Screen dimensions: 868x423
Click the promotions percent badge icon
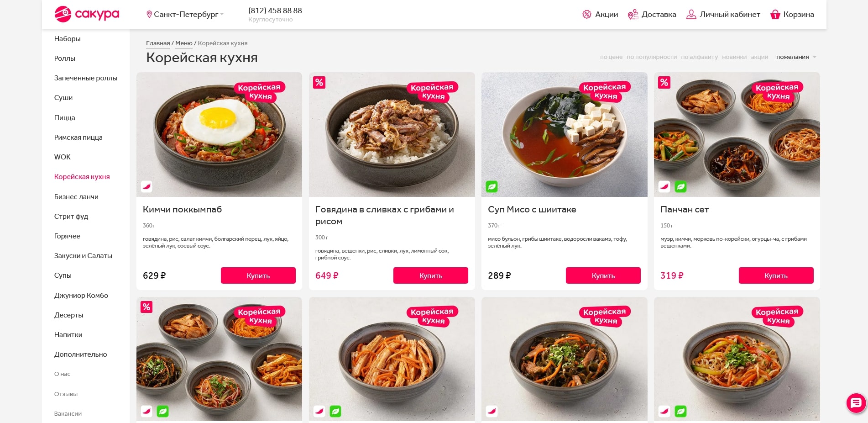click(x=587, y=15)
